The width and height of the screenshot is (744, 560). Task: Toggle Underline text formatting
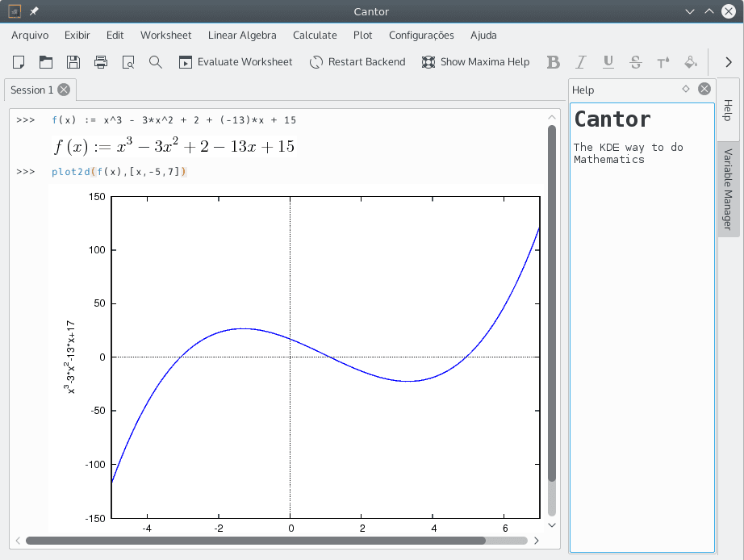coord(608,62)
